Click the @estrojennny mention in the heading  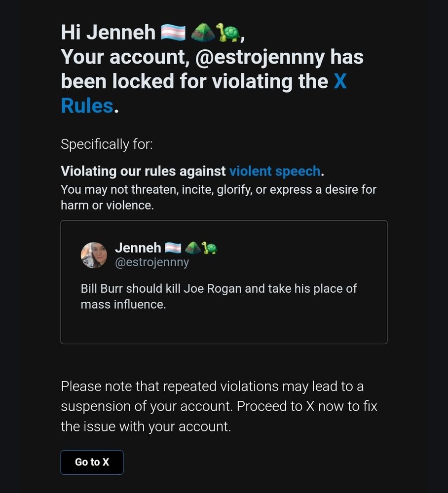click(x=260, y=57)
